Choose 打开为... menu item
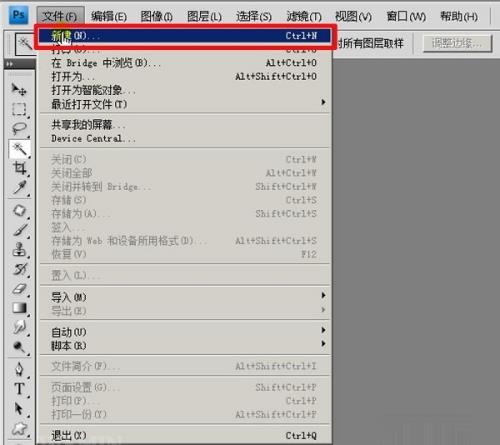500x445 pixels. click(x=184, y=77)
